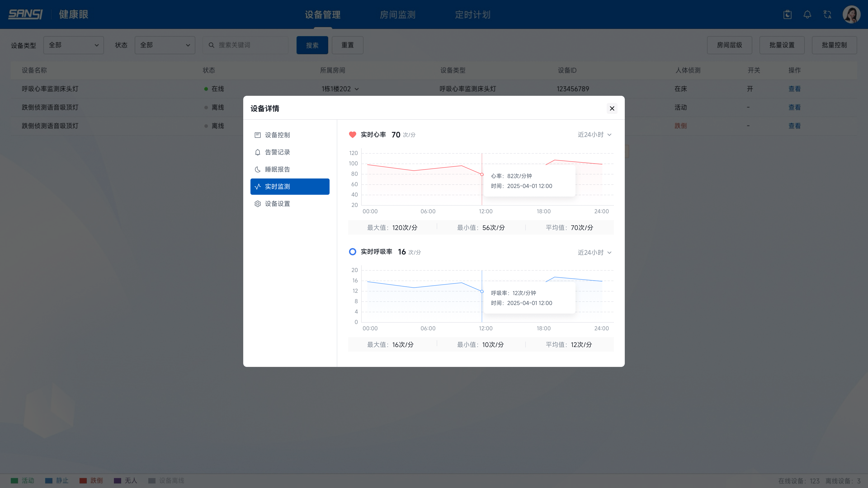The height and width of the screenshot is (488, 868).
Task: Click 在床 human detection cell
Action: 681,89
